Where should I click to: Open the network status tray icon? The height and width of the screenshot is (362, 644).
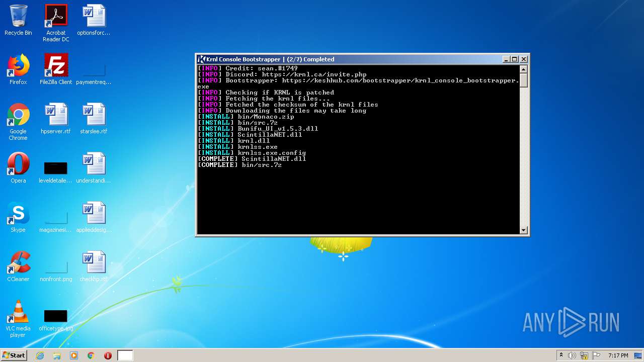pyautogui.click(x=584, y=355)
